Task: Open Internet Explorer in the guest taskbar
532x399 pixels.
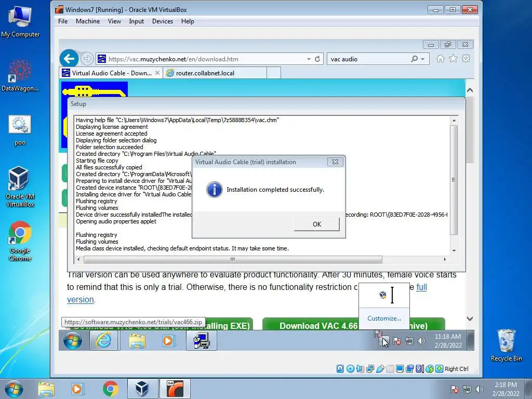Action: pos(104,340)
